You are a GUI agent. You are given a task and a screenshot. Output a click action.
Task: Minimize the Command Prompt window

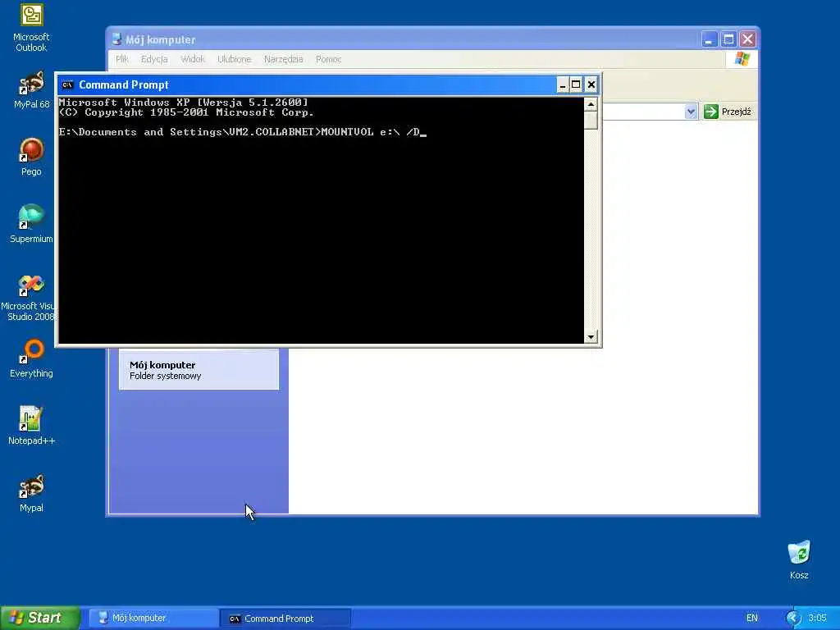[x=563, y=84]
